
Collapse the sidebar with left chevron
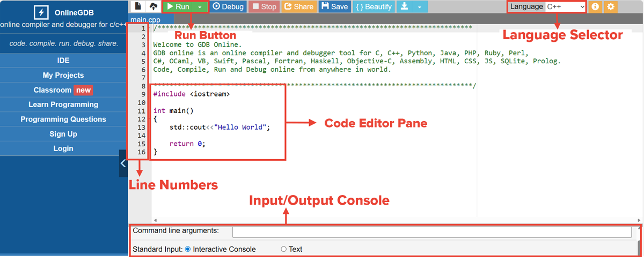(x=123, y=163)
